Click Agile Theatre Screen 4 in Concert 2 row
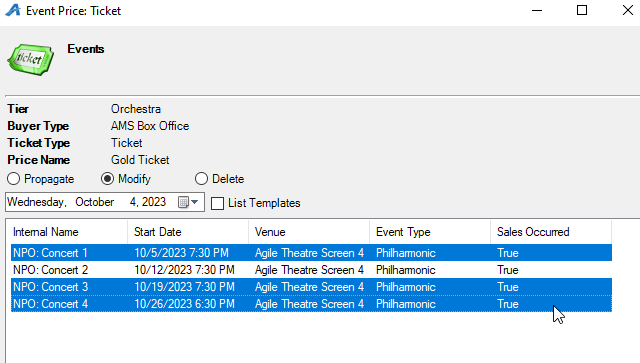 (309, 270)
